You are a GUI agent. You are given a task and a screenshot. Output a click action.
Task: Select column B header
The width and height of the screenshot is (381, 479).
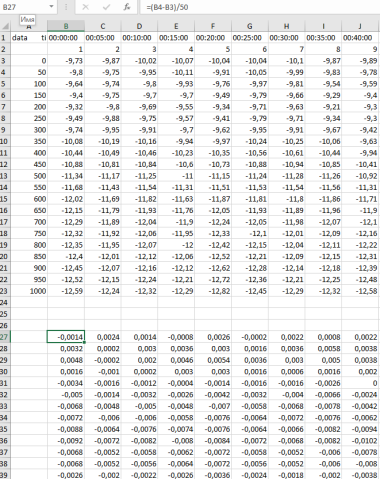click(66, 26)
